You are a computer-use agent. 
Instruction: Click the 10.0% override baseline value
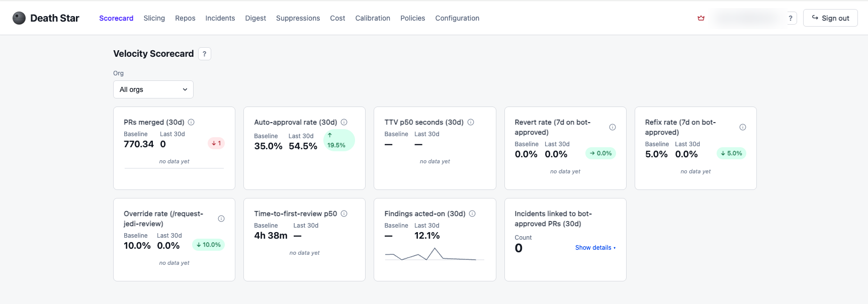137,246
